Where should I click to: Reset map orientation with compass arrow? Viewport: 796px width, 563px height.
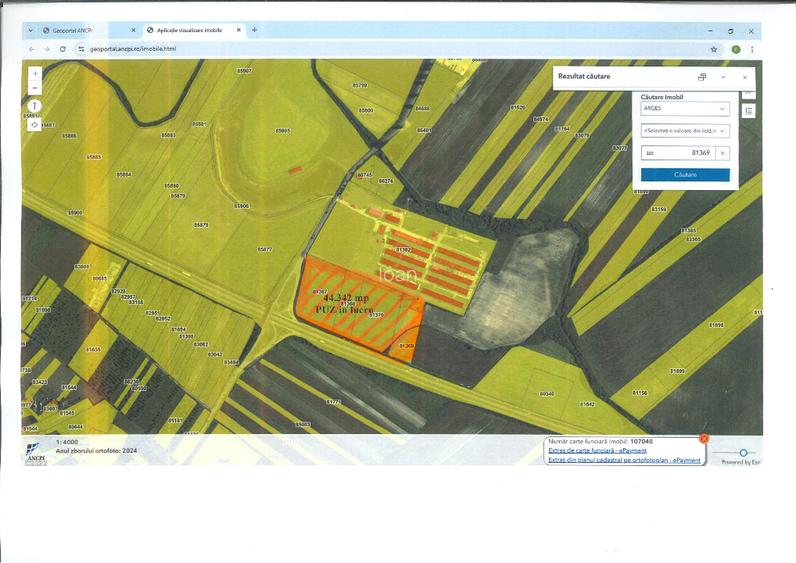point(35,106)
